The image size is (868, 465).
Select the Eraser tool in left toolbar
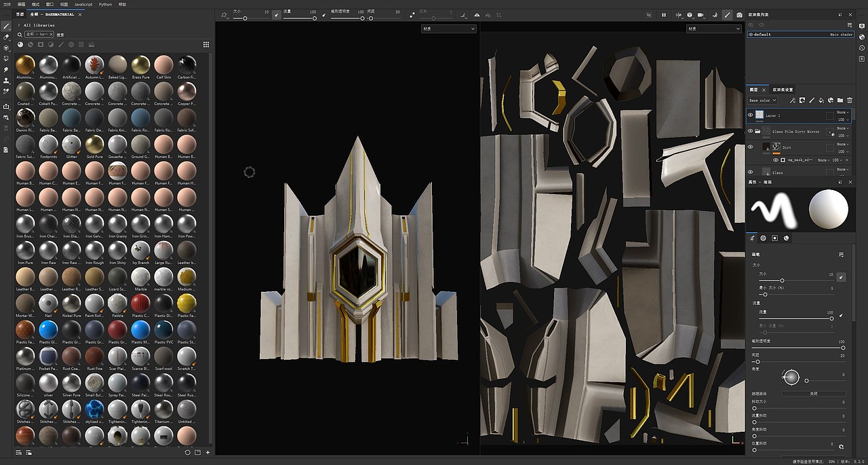pos(6,37)
